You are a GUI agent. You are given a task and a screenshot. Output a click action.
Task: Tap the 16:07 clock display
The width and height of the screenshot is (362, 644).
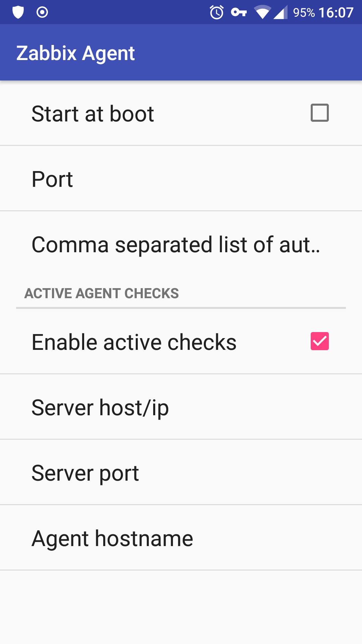[x=336, y=13]
